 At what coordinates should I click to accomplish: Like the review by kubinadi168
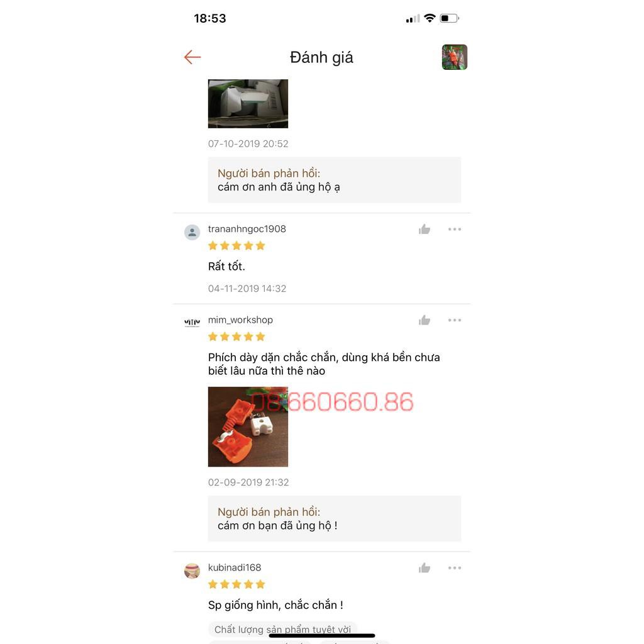pyautogui.click(x=425, y=568)
